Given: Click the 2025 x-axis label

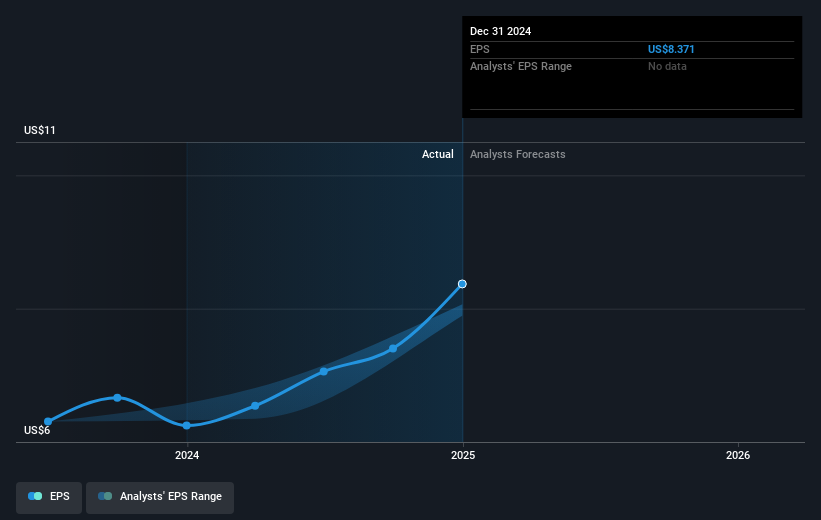Looking at the screenshot, I should 463,455.
